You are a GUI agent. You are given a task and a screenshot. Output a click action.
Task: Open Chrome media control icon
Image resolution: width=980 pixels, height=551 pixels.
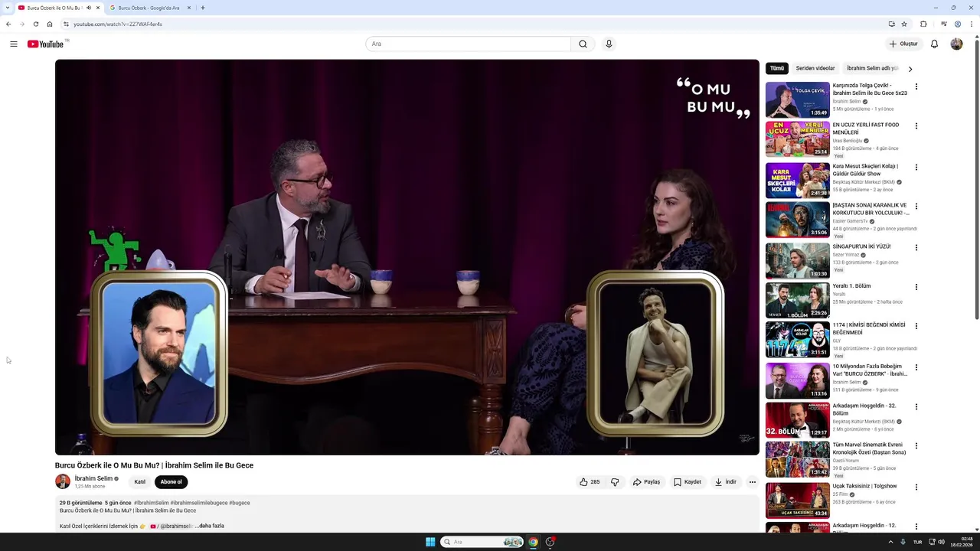(944, 24)
